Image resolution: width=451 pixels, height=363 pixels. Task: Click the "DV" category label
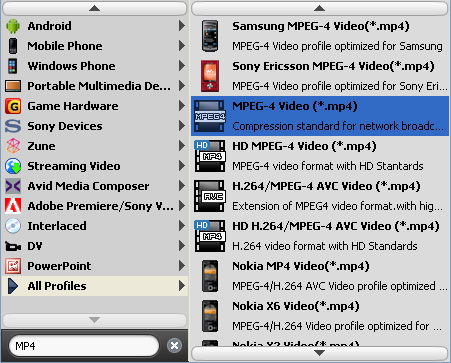(x=35, y=246)
